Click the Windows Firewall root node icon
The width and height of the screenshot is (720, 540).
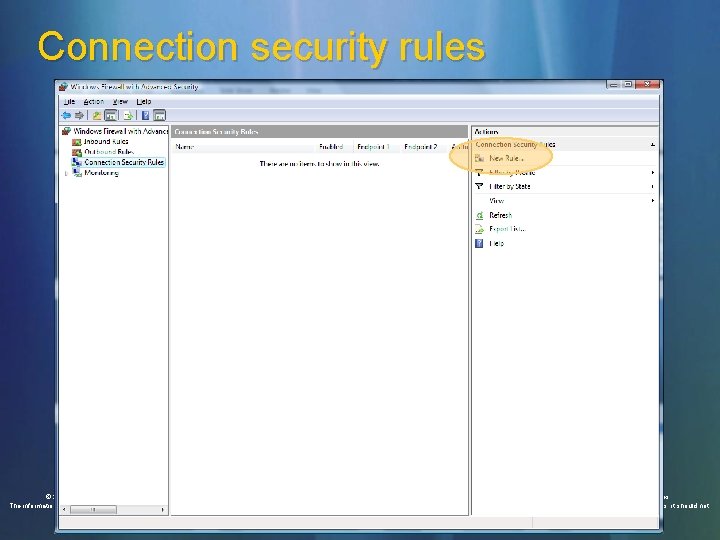tap(67, 131)
